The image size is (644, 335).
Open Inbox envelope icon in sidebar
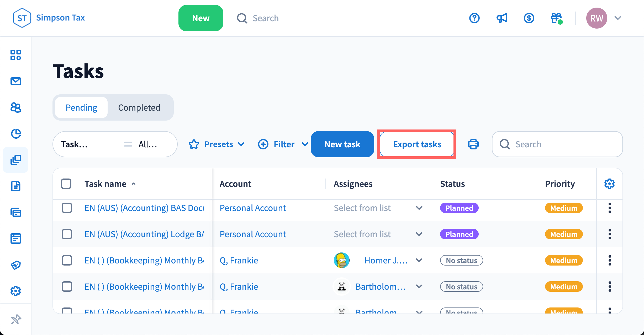coord(16,81)
